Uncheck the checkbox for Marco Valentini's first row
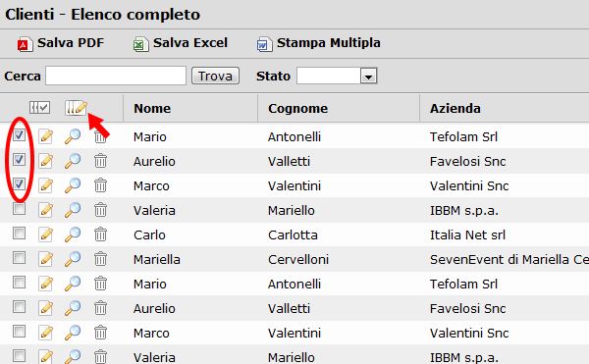 (x=20, y=183)
